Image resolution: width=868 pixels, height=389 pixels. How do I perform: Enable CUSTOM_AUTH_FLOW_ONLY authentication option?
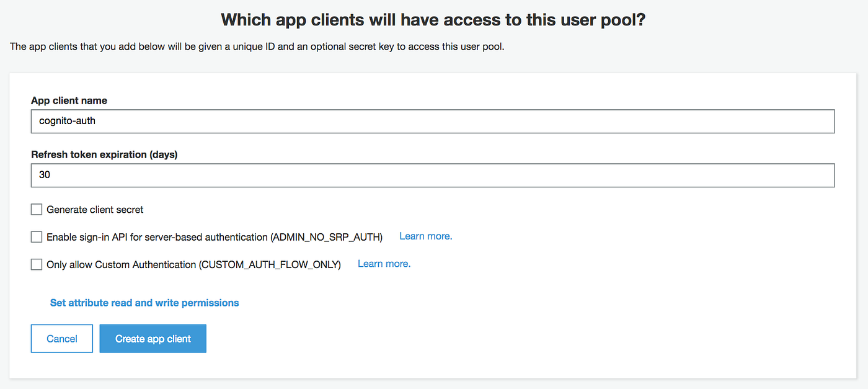36,264
